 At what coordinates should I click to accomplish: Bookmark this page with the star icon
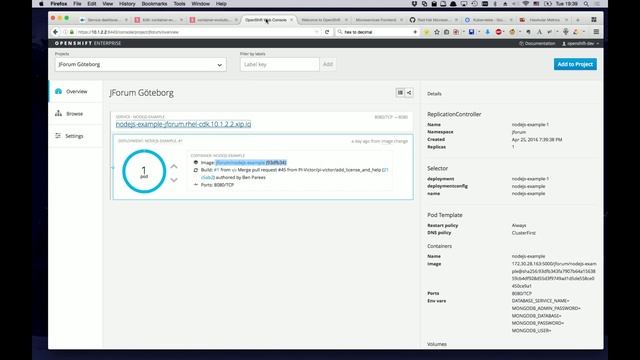point(437,32)
